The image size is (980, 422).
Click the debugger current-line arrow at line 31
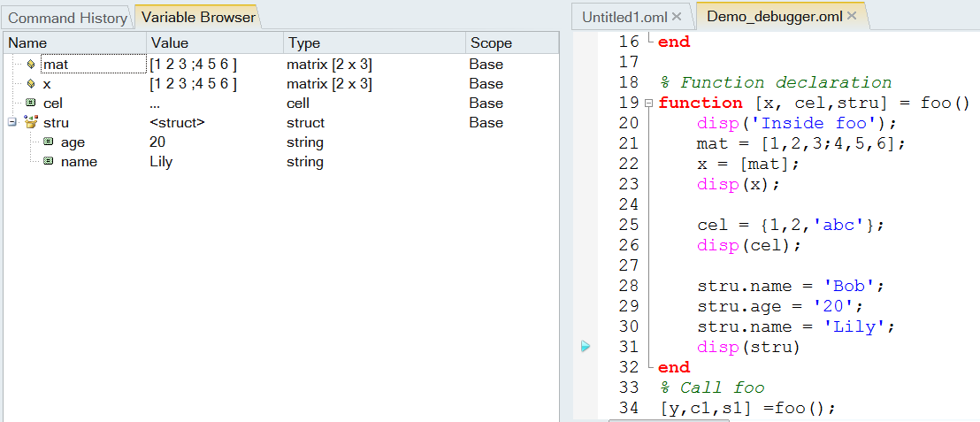click(586, 347)
